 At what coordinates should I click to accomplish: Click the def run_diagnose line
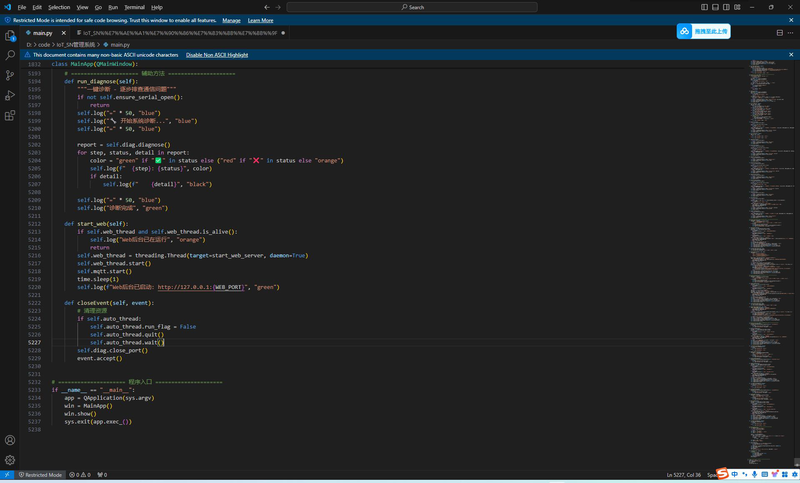101,81
